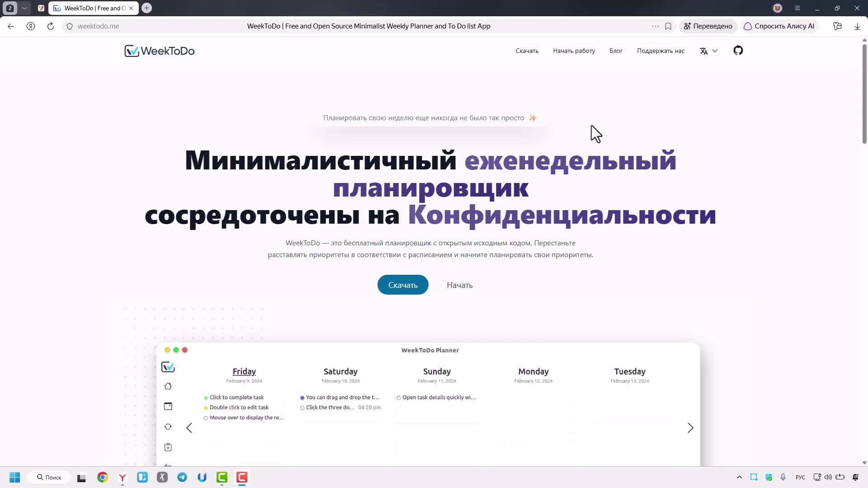Go to previous slide in planner preview
868x488 pixels.
(x=189, y=428)
